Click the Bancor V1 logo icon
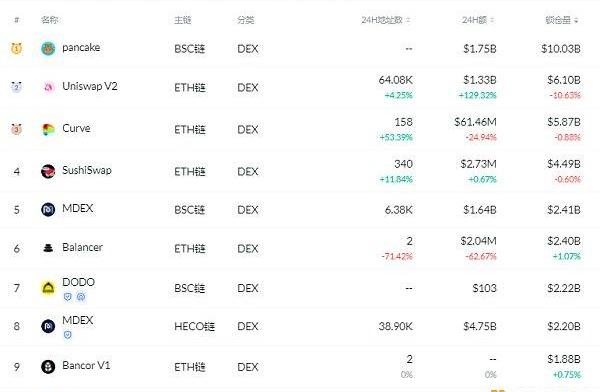This screenshot has width=600, height=392. (x=48, y=367)
